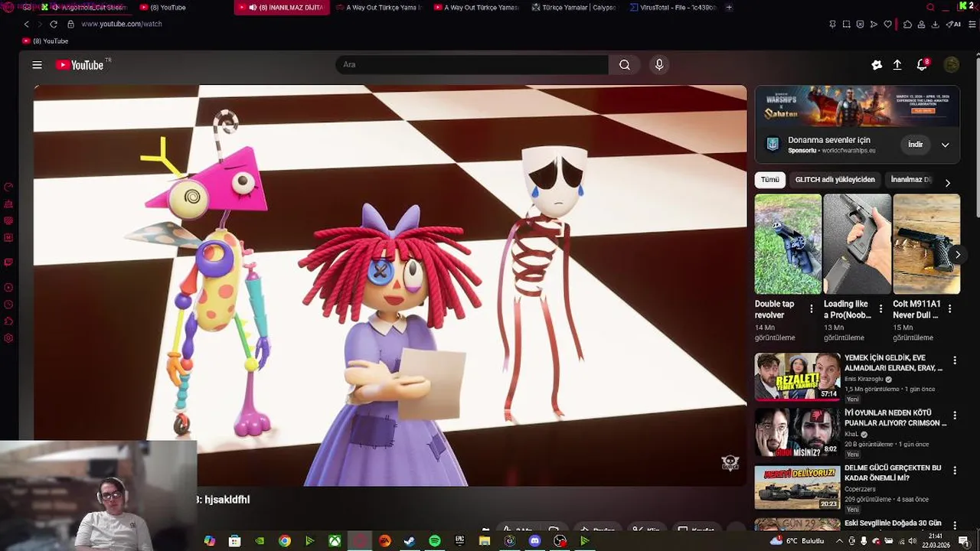Open options for YEMEK İÇİN GELDİK video
The image size is (980, 551).
point(955,360)
